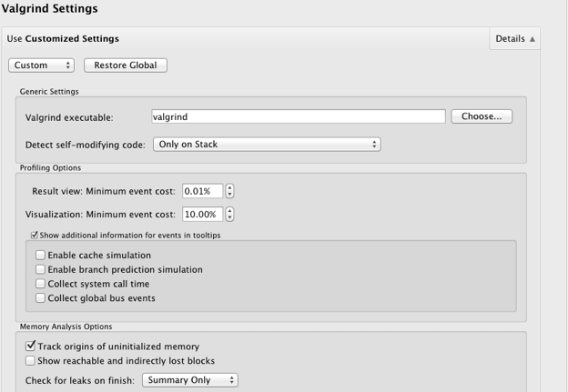Increase Visualization minimum event cost

229,211
